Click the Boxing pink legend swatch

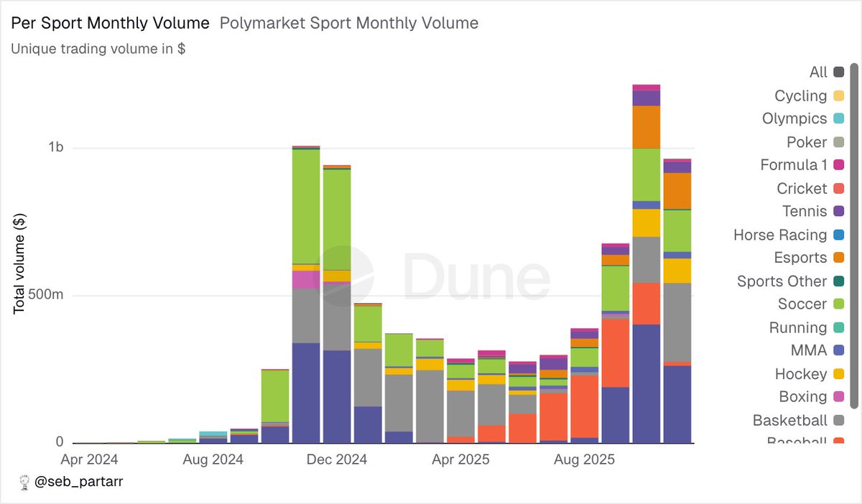838,397
